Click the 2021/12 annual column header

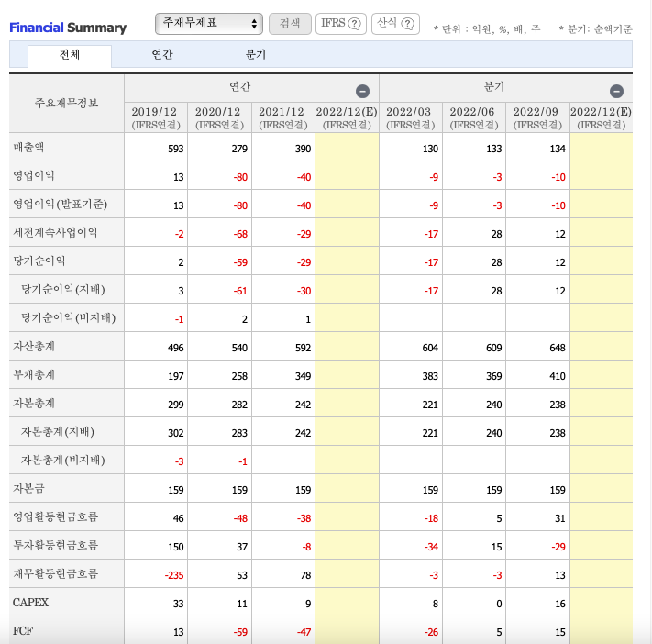283,117
